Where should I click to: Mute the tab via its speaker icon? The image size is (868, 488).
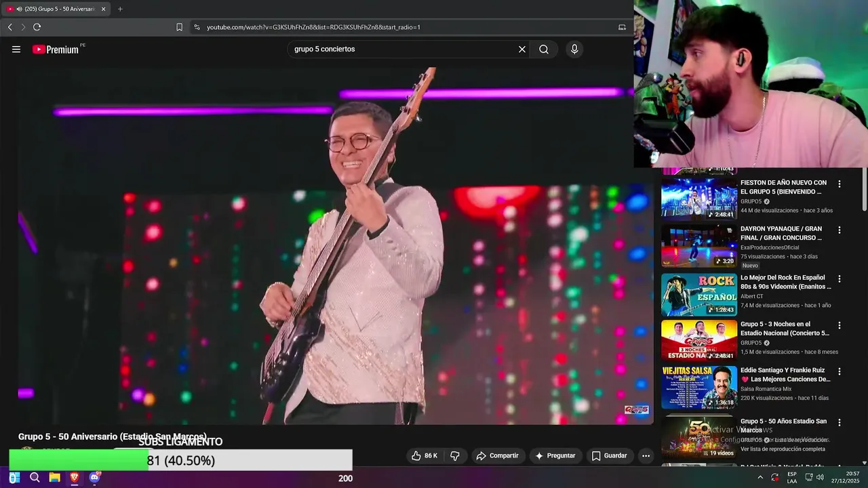click(x=18, y=9)
